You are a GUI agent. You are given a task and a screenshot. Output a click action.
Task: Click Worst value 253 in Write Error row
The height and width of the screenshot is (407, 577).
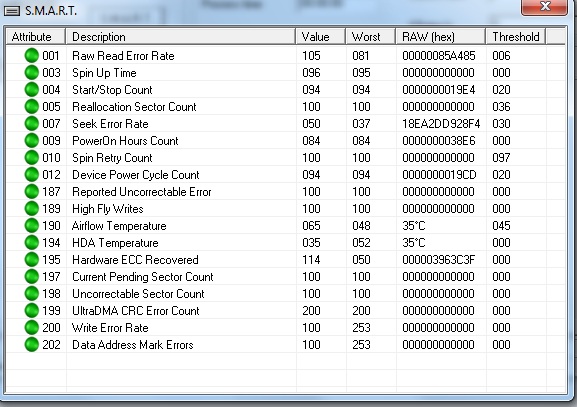361,328
